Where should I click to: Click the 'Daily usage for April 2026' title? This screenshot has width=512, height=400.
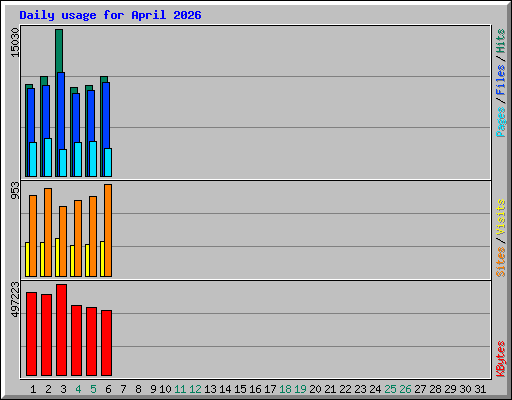pos(110,15)
